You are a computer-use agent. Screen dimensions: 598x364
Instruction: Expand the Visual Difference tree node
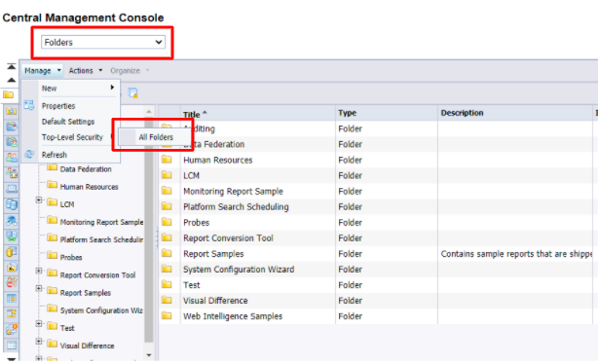click(39, 342)
